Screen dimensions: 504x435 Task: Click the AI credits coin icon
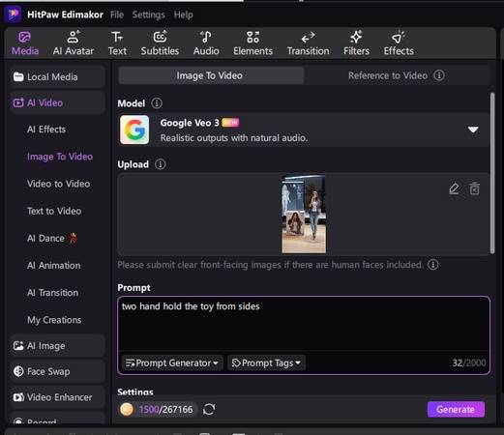pyautogui.click(x=127, y=410)
